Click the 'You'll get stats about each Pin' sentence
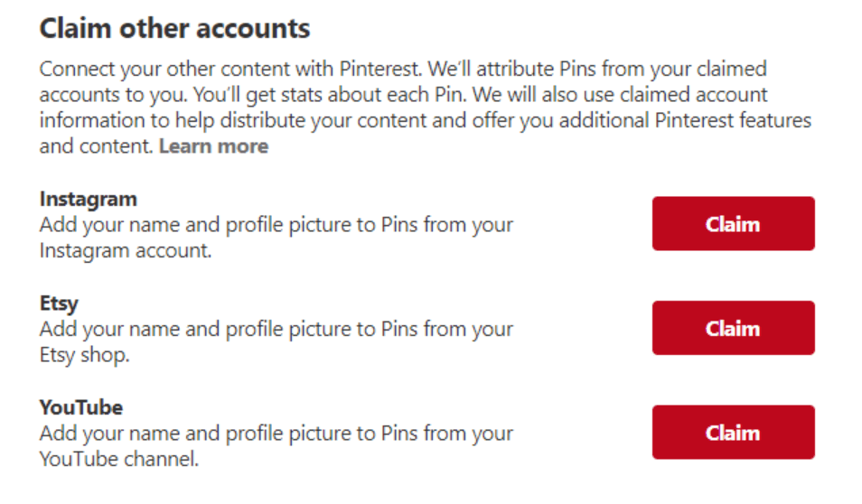 point(330,95)
